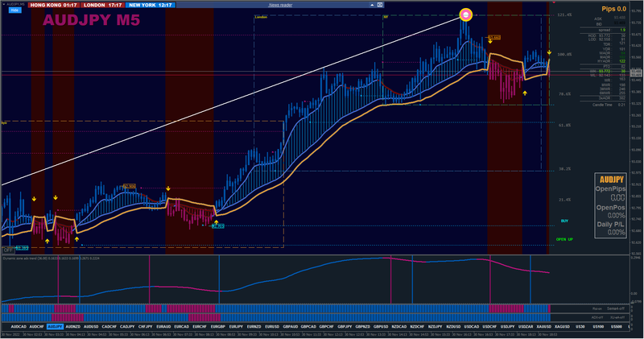Choose GBPCHF from symbol bar
The width and height of the screenshot is (644, 339).
[327, 327]
